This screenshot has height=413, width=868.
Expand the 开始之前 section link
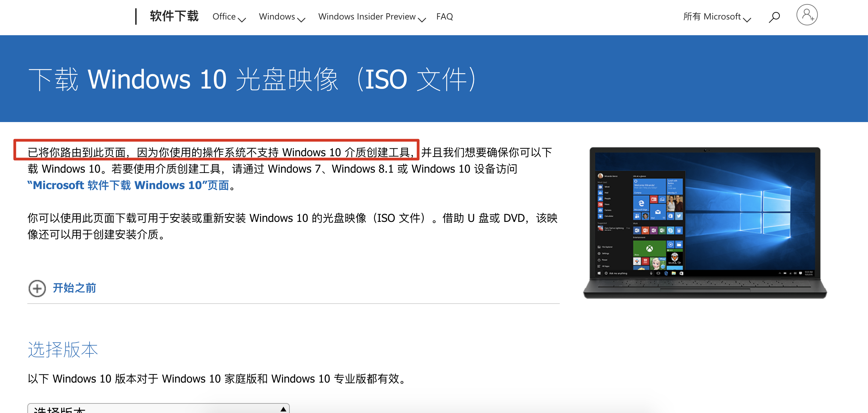pos(74,288)
